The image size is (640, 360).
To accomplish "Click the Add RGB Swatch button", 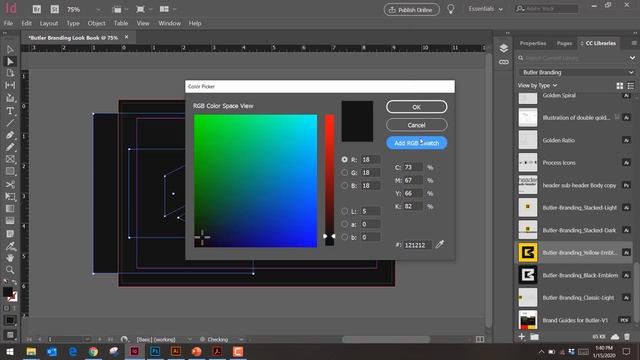I will click(417, 143).
